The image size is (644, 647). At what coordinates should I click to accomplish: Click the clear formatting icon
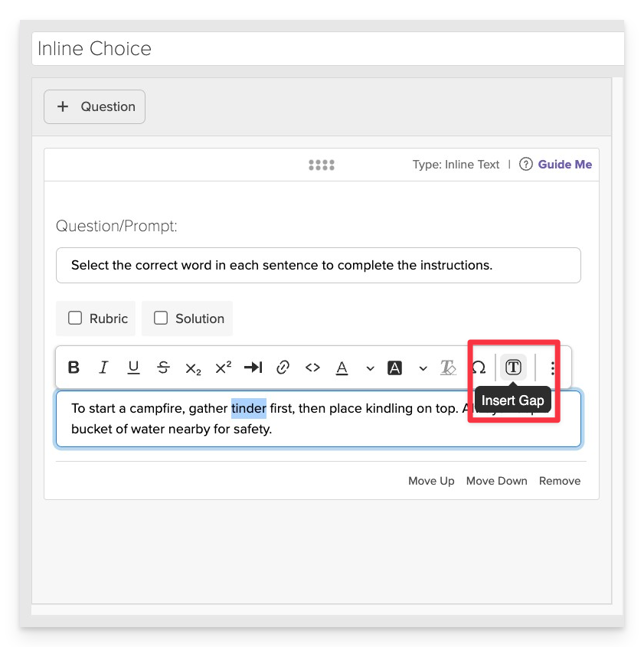click(448, 368)
